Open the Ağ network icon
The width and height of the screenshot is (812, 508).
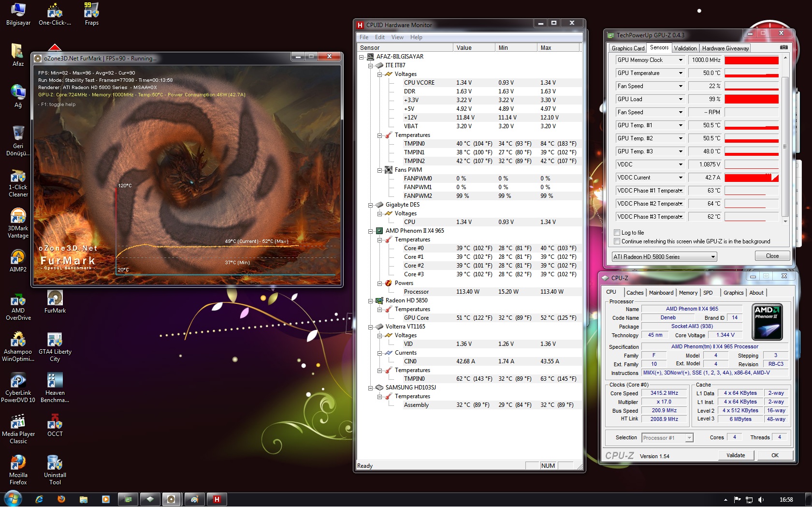(18, 96)
